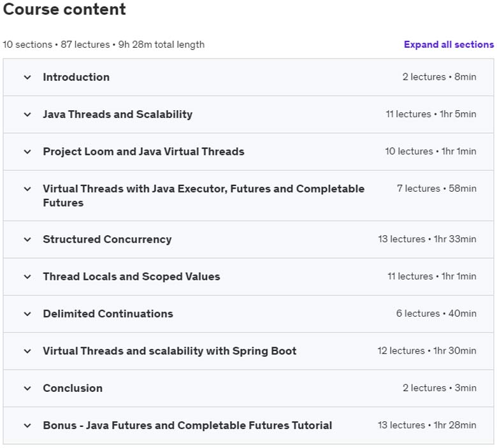Open the Introduction section title
The image size is (497, 448).
coord(76,77)
